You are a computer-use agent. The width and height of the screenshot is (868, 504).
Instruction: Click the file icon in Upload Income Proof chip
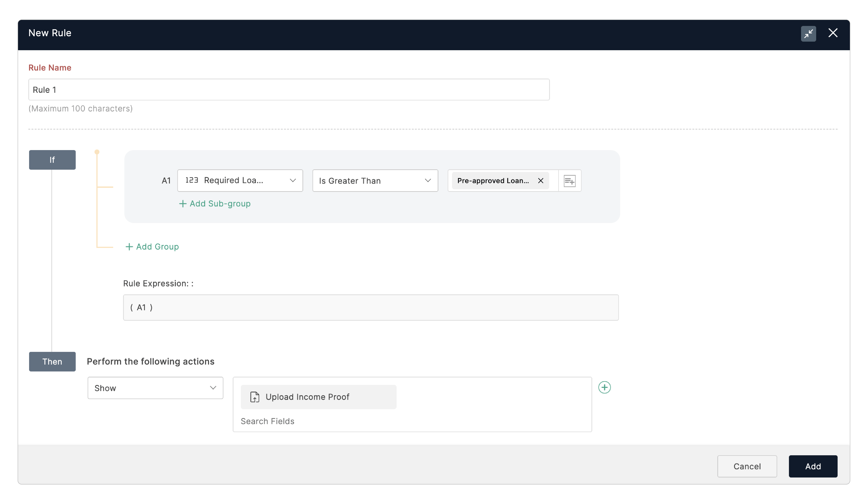pyautogui.click(x=254, y=397)
